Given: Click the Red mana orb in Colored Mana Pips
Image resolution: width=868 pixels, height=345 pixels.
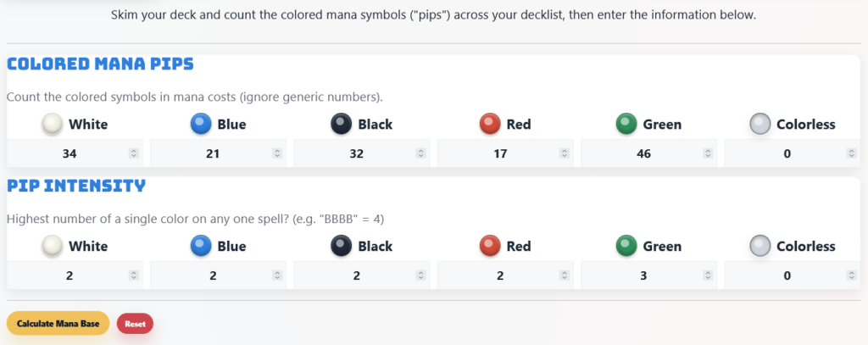Looking at the screenshot, I should coord(490,125).
